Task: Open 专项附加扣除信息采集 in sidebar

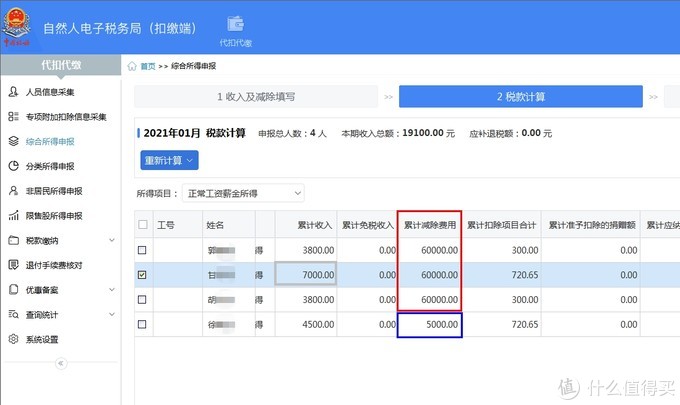Action: tap(66, 117)
